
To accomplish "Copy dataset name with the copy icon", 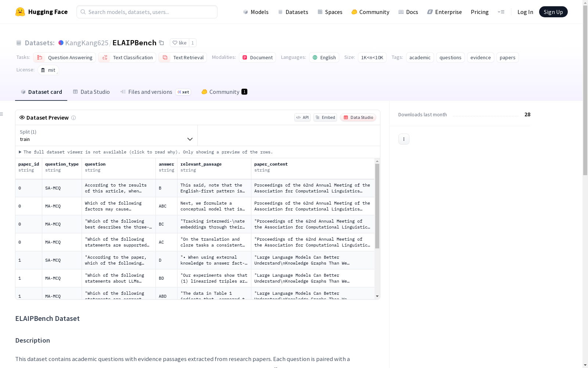I will coord(161,43).
